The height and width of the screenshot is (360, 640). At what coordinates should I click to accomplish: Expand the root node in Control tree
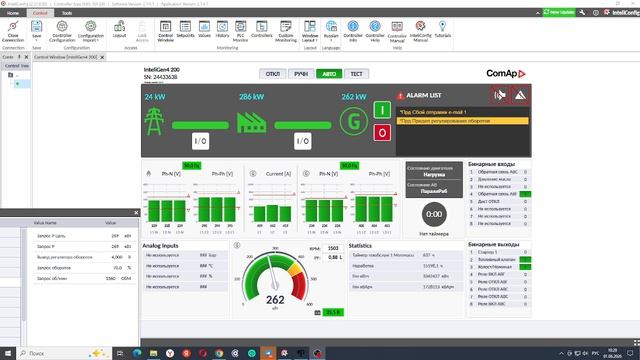click(11, 75)
